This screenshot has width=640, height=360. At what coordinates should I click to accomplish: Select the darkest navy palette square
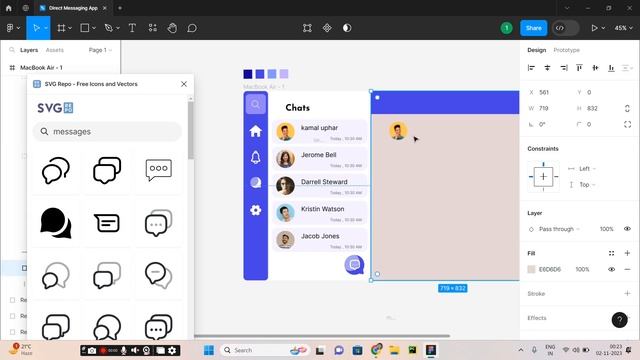(x=248, y=74)
